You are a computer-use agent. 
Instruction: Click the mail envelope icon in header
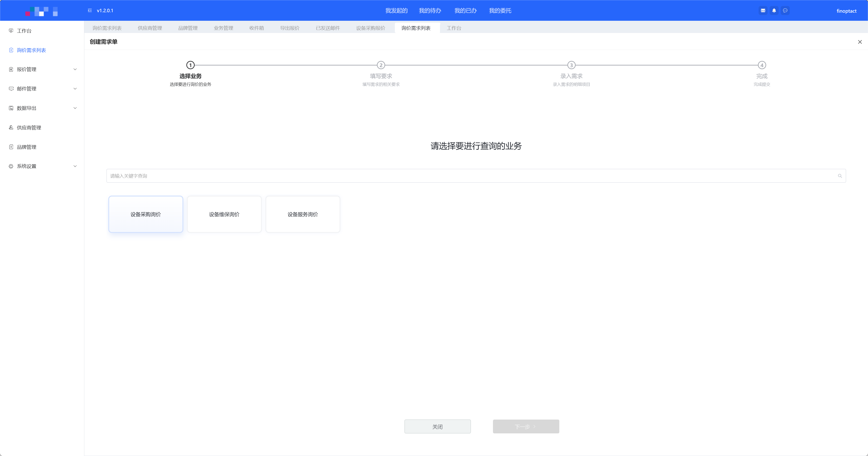tap(763, 10)
